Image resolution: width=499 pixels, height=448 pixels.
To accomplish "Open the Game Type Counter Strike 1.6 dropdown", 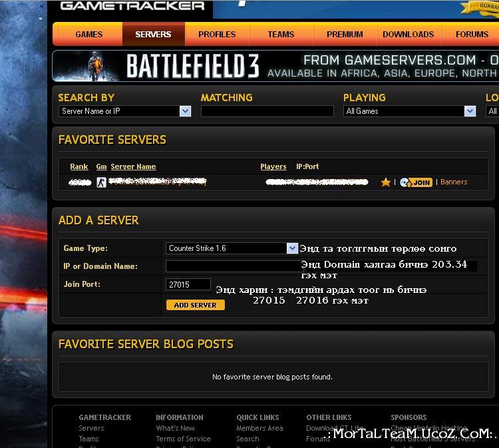I will [x=232, y=248].
